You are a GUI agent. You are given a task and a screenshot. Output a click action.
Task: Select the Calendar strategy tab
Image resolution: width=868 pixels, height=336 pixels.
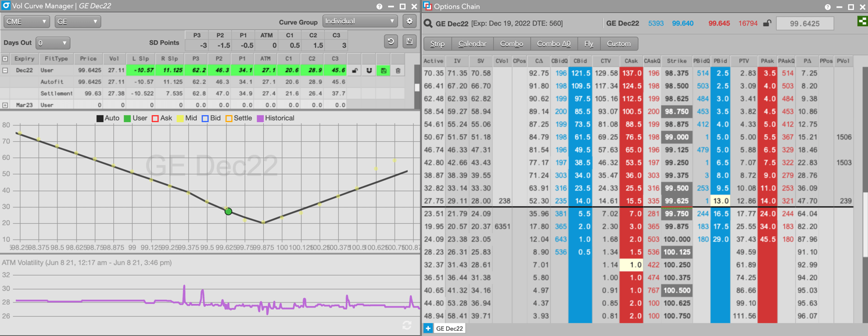pos(472,44)
